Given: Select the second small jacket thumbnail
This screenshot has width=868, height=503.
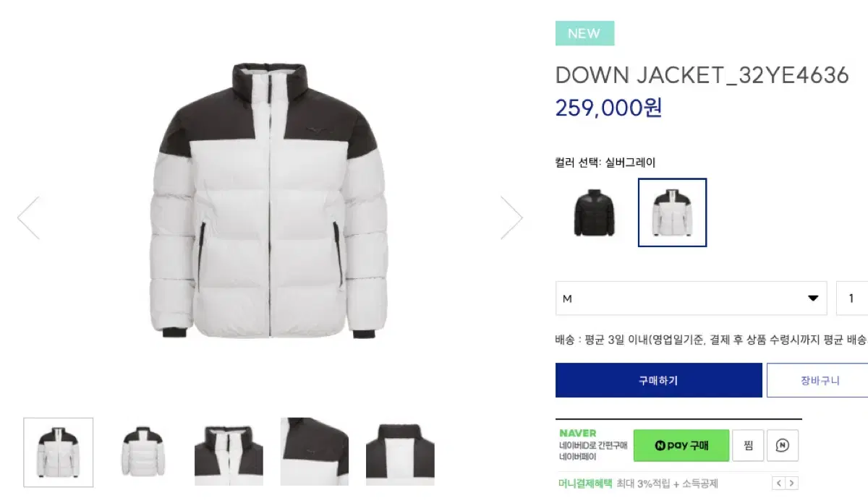Looking at the screenshot, I should click(143, 452).
